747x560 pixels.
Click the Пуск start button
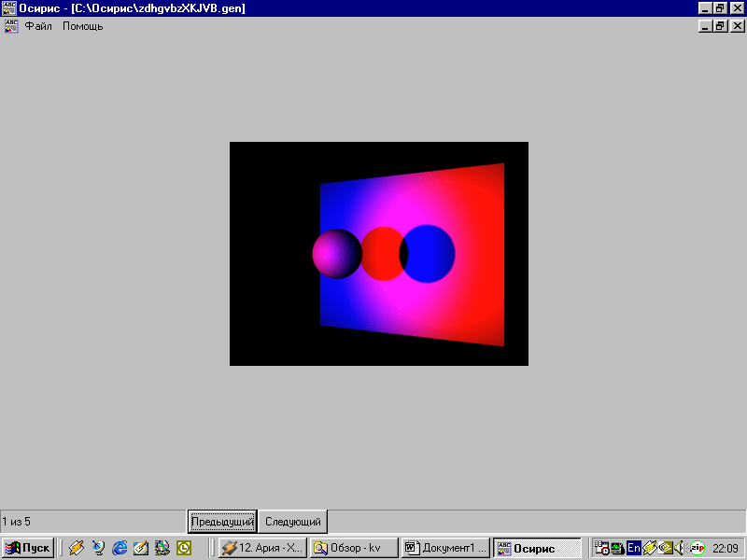28,548
